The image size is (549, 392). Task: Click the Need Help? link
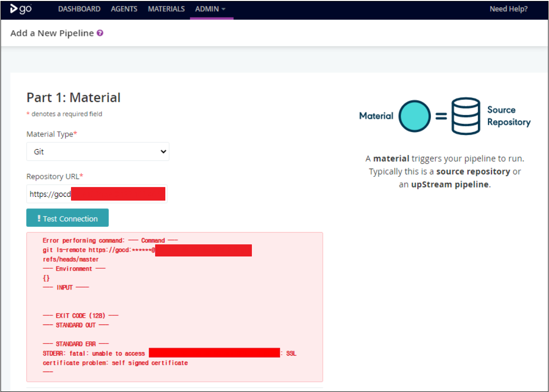[508, 9]
